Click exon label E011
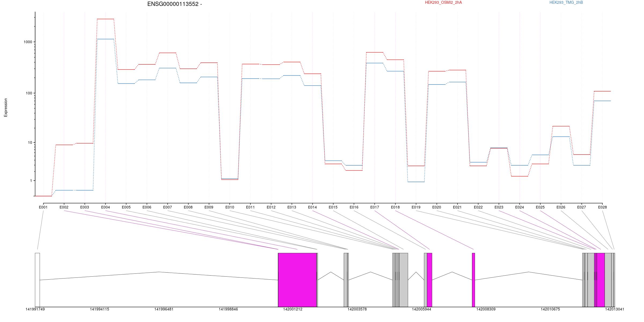This screenshot has height=322, width=644. coord(250,207)
